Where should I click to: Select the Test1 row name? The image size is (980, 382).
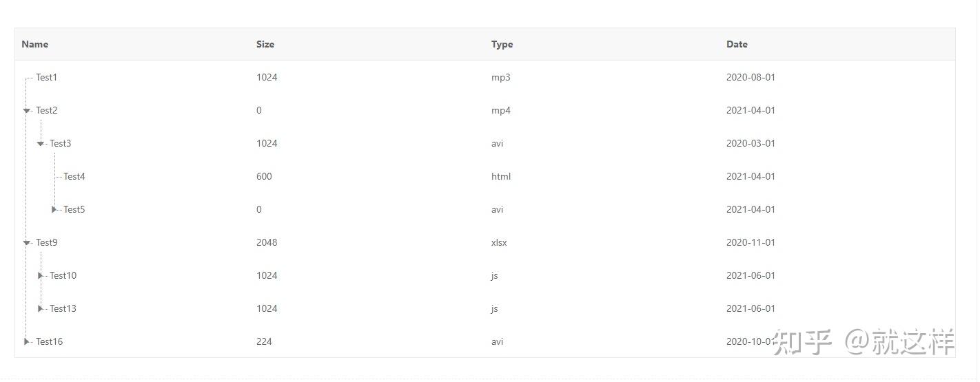coord(47,77)
